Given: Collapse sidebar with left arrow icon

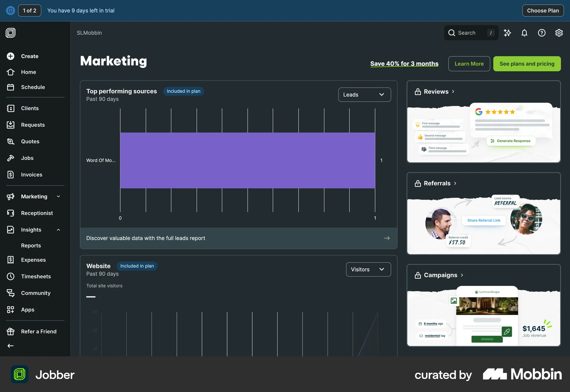Looking at the screenshot, I should (11, 346).
